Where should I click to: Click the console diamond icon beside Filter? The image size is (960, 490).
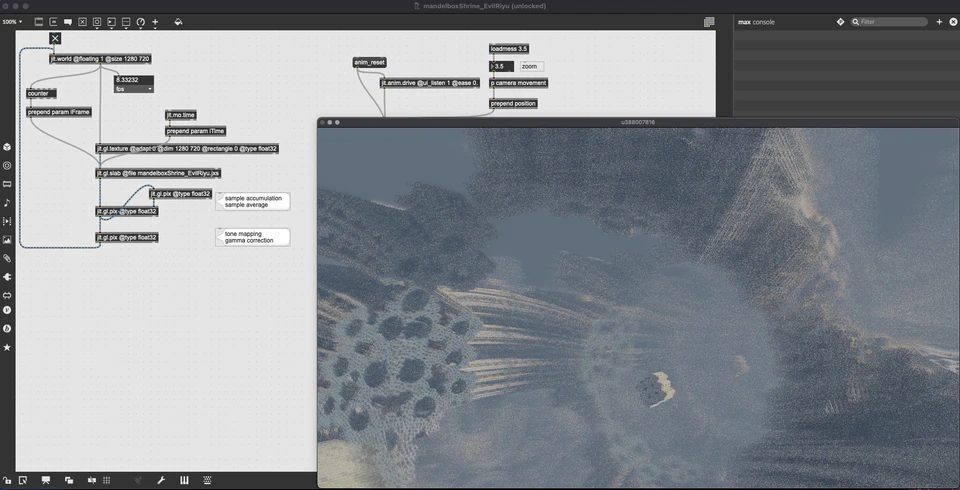(841, 22)
